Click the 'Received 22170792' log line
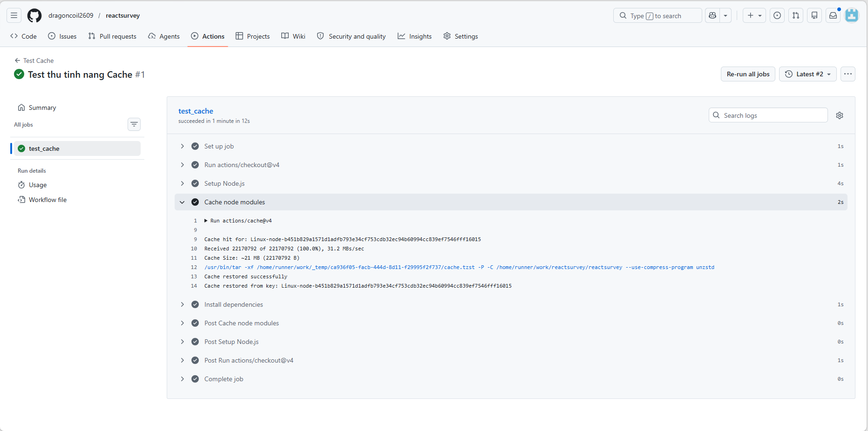Viewport: 868px width, 431px height. [x=284, y=249]
